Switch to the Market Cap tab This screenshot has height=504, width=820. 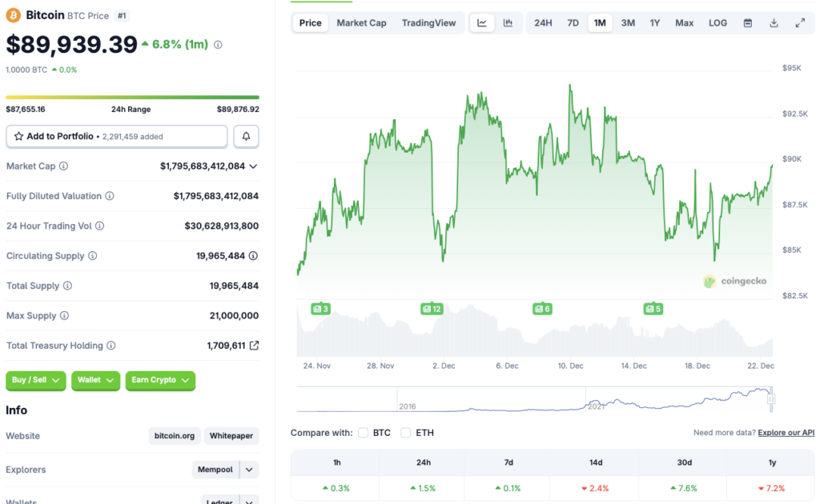(x=361, y=22)
